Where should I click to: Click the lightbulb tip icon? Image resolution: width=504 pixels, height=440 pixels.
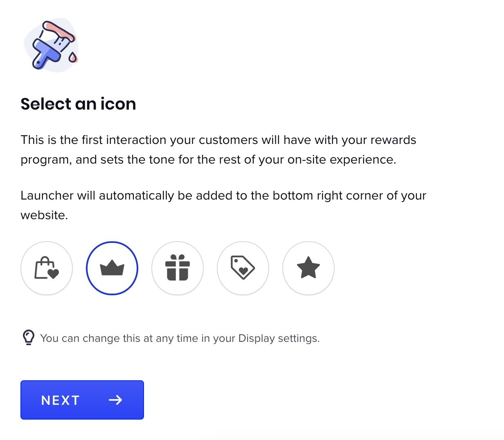click(x=28, y=338)
